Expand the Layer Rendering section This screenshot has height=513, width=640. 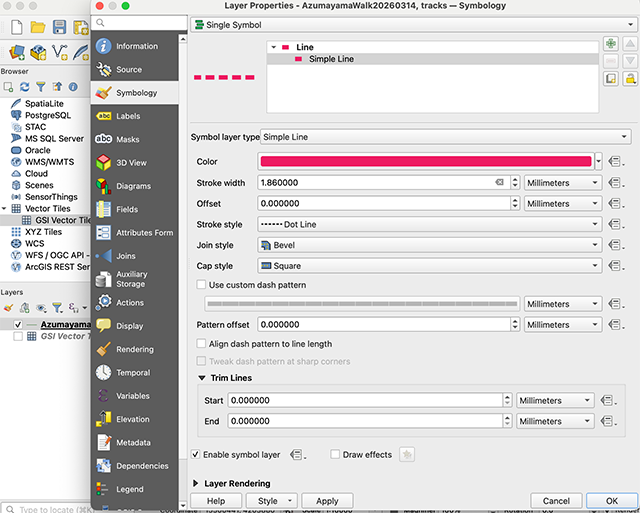pyautogui.click(x=196, y=483)
